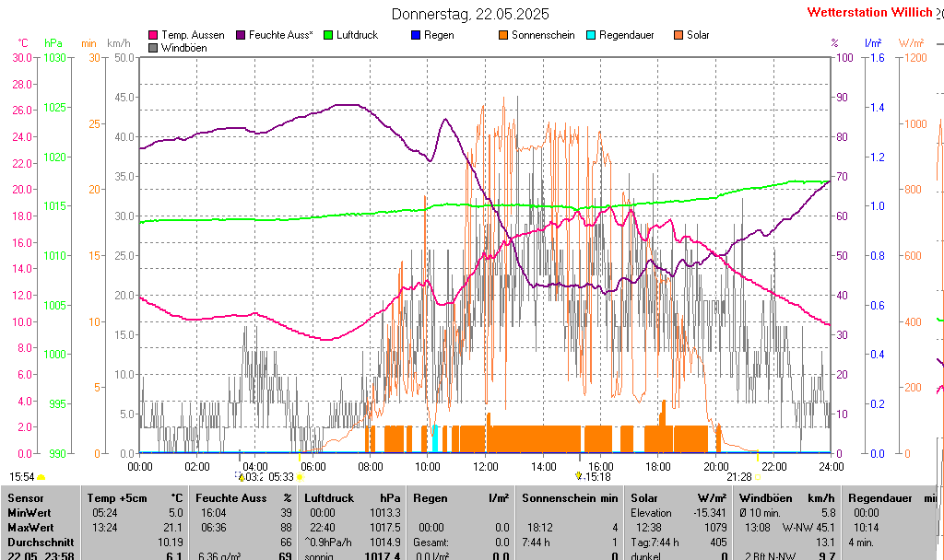Click the green hPa axis unit label

(x=53, y=43)
